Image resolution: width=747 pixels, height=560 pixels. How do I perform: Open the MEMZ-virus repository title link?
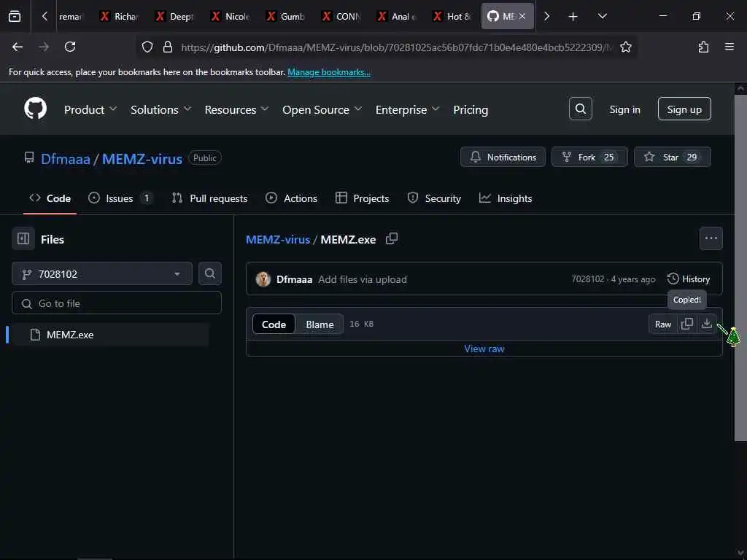(x=142, y=158)
